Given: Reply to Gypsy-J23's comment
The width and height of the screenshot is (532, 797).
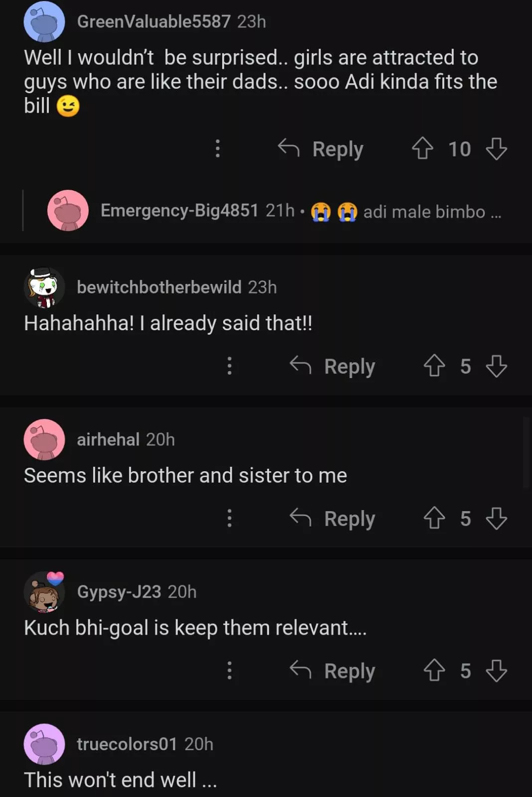Looking at the screenshot, I should (x=333, y=670).
